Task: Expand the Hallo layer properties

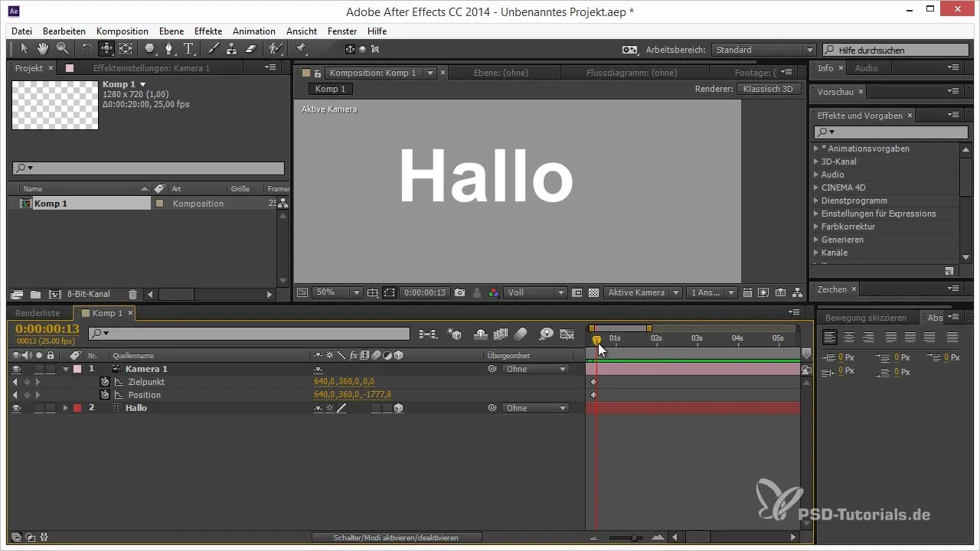Action: 66,408
